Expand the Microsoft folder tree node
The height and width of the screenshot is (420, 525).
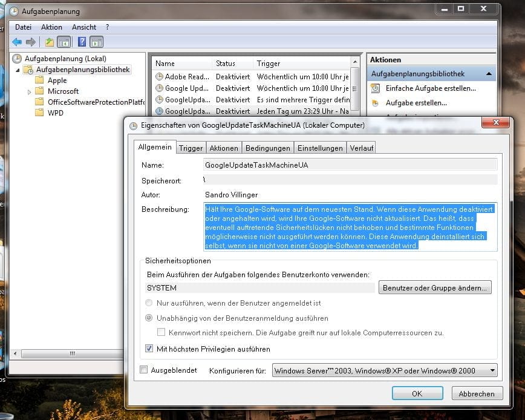point(29,92)
